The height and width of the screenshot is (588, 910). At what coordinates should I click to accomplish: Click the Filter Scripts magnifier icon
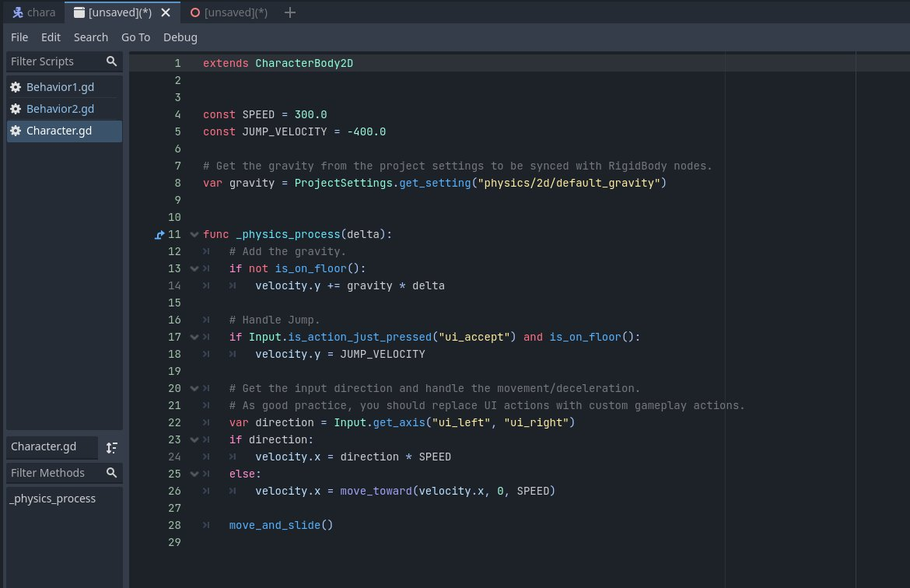click(x=111, y=61)
